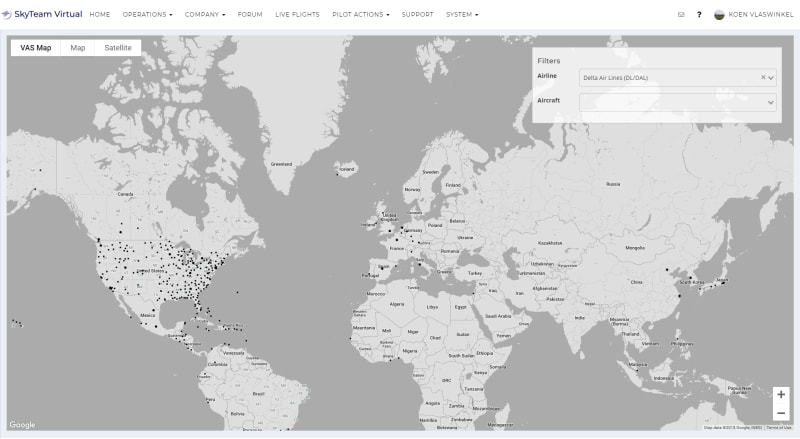Image resolution: width=800 pixels, height=439 pixels.
Task: Open the Forum page
Action: pyautogui.click(x=250, y=15)
